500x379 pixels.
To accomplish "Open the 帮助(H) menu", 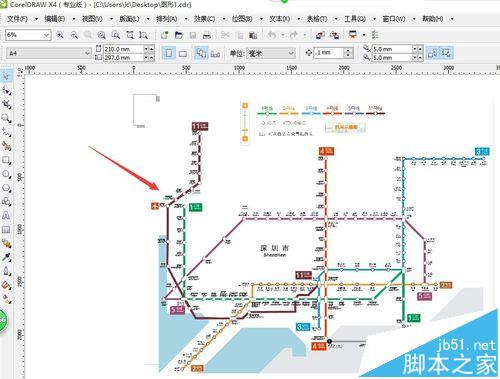I will 432,19.
